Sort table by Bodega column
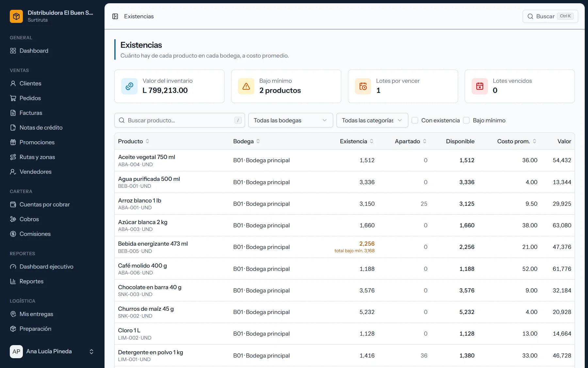This screenshot has width=588, height=368. click(247, 141)
